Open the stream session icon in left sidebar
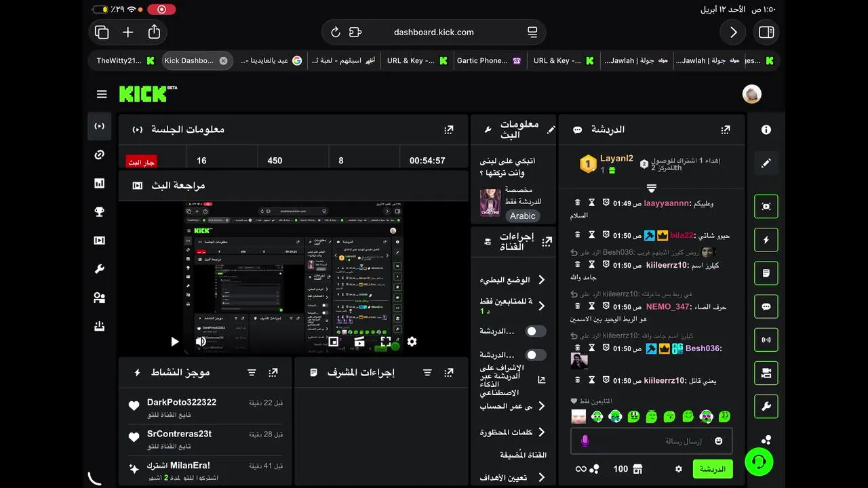Viewport: 868px width, 488px height. 99,126
